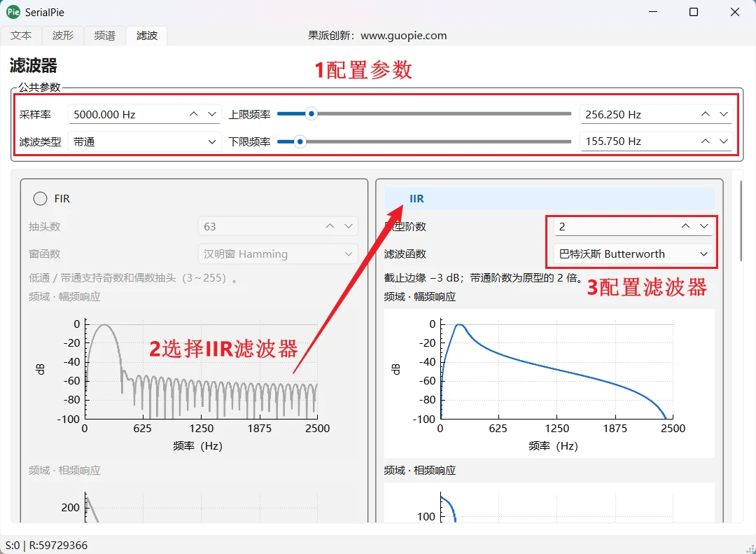The height and width of the screenshot is (554, 756).
Task: Decrease 抽头数 63 with down arrow
Action: pos(349,226)
